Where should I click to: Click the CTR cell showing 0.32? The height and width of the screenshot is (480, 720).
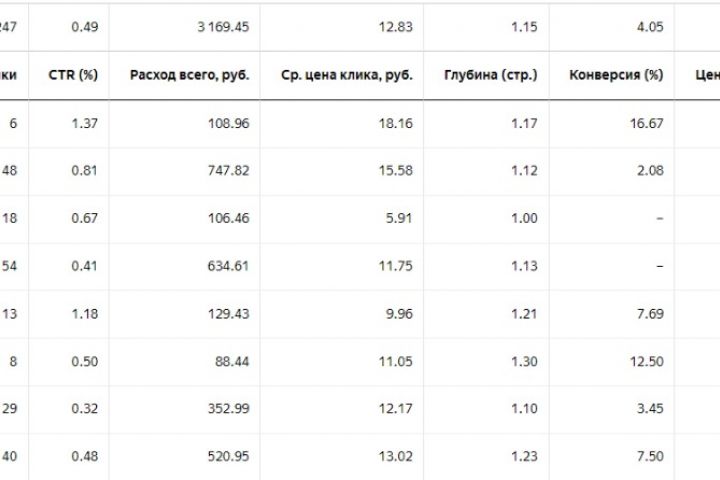82,411
